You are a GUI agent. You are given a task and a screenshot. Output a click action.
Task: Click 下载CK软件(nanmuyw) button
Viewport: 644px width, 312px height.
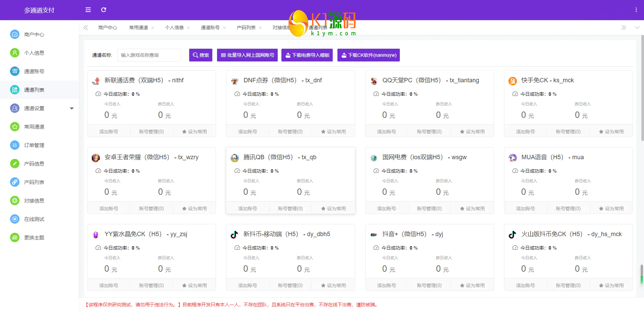(369, 55)
